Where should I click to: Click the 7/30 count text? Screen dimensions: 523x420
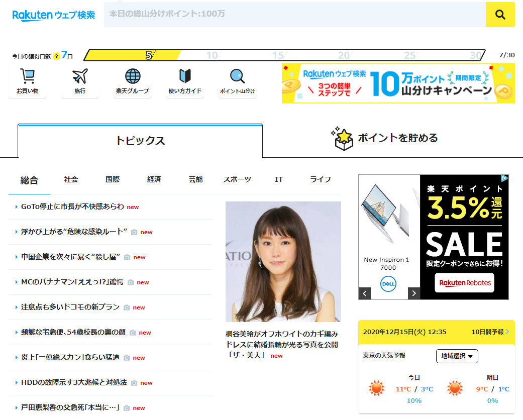click(506, 55)
